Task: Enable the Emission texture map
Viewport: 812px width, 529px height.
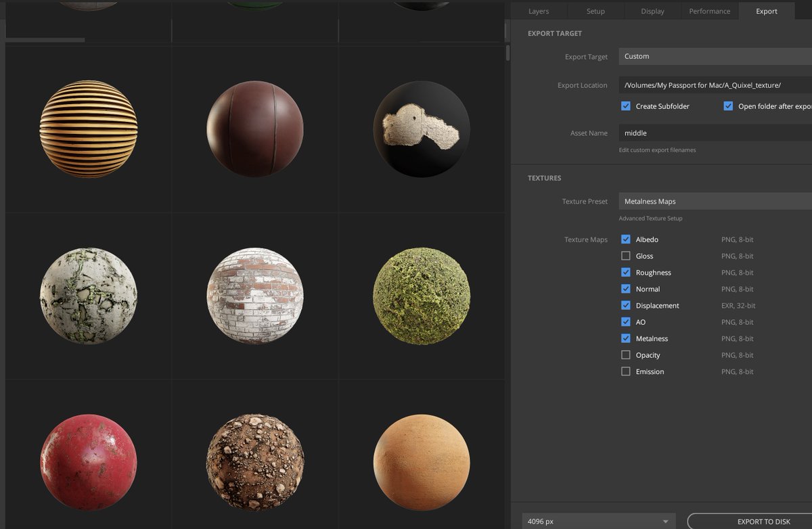Action: [626, 371]
